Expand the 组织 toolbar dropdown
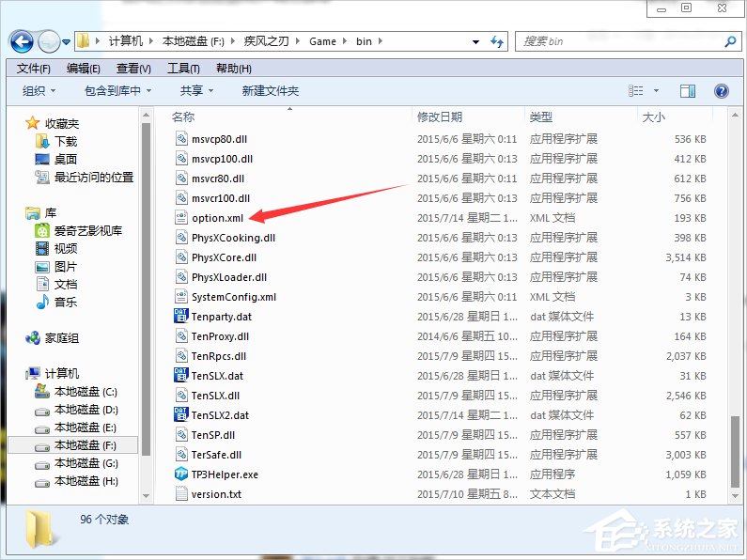The height and width of the screenshot is (560, 747). tap(39, 90)
